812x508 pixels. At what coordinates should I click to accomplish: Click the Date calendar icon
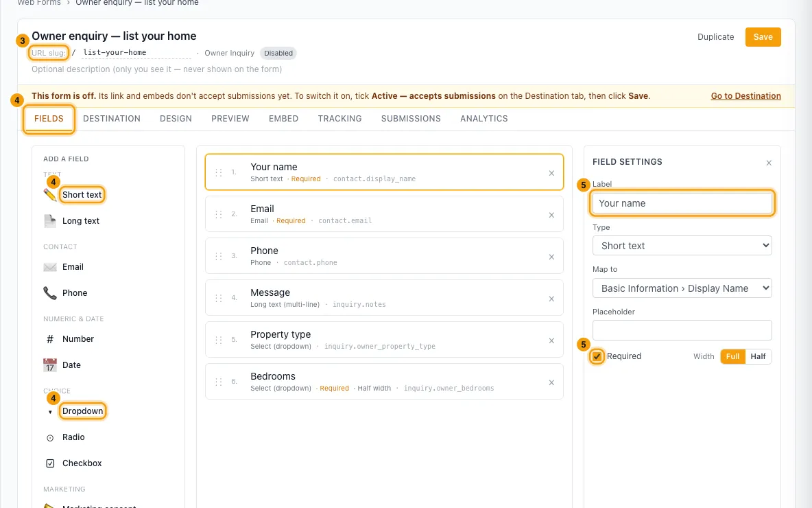(x=49, y=365)
